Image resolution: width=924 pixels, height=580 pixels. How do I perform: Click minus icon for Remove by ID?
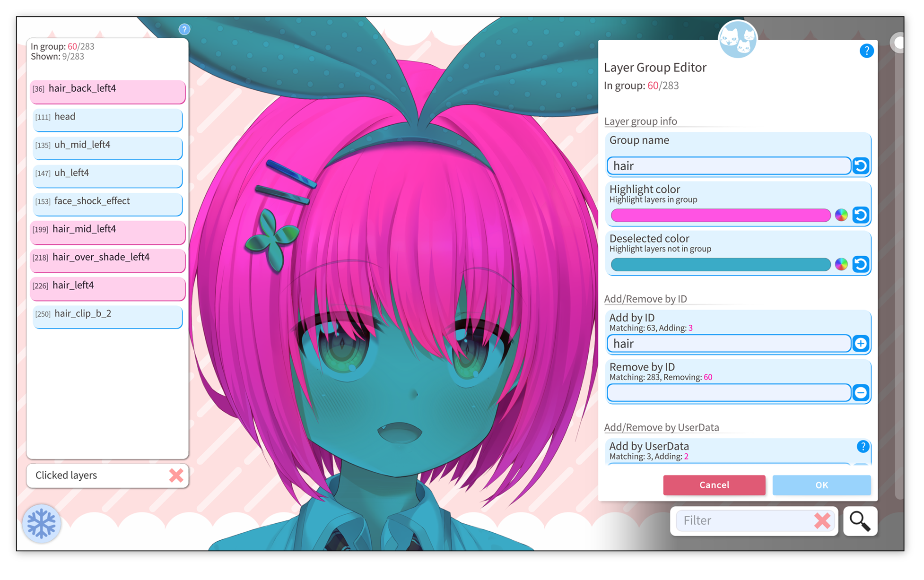pos(861,393)
